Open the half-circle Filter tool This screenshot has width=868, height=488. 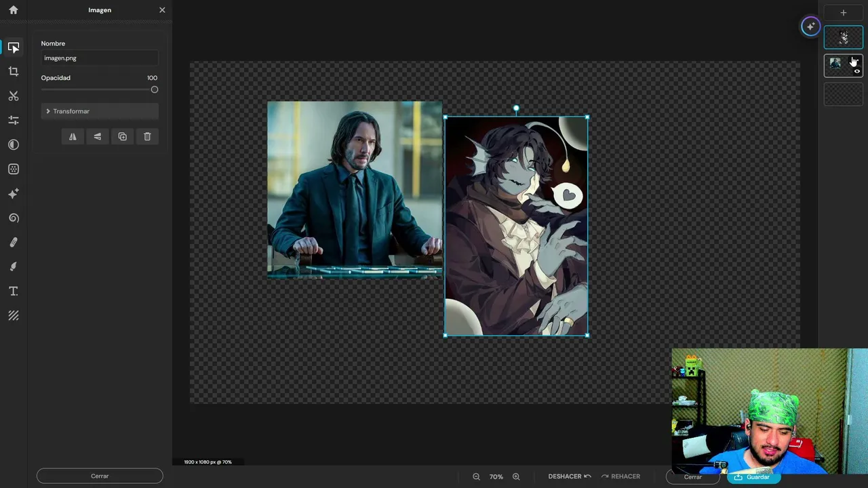[14, 144]
